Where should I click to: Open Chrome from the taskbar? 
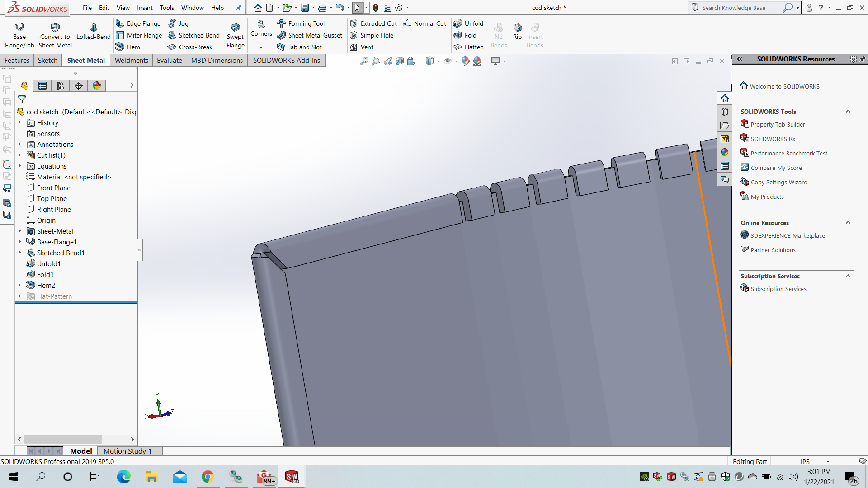[x=208, y=477]
